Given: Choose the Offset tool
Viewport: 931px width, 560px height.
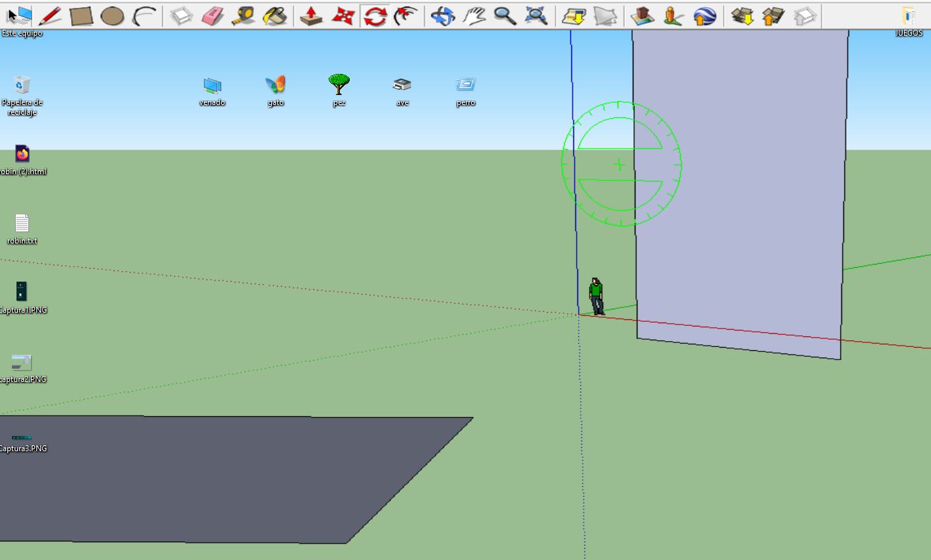Looking at the screenshot, I should (406, 15).
